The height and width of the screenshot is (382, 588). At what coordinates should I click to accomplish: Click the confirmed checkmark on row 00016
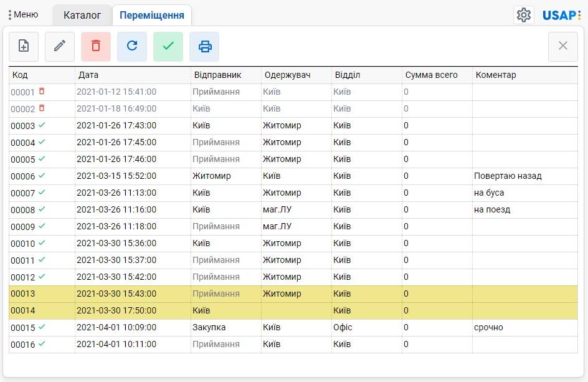point(42,344)
